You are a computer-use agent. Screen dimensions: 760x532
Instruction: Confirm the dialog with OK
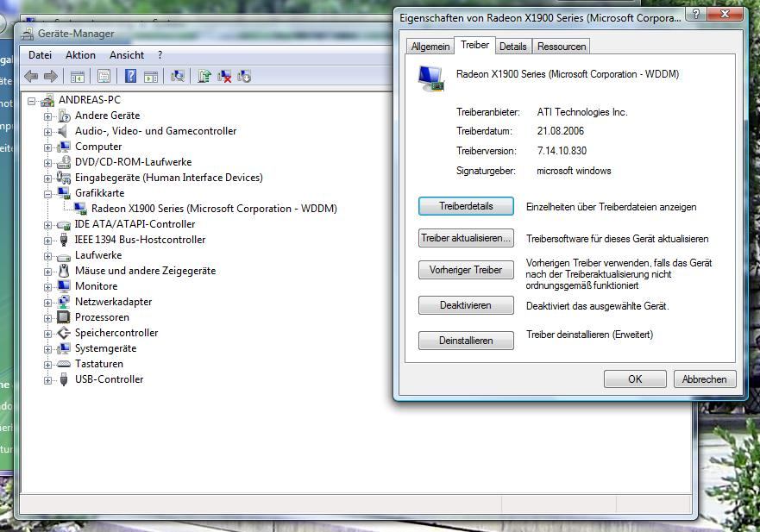[635, 379]
